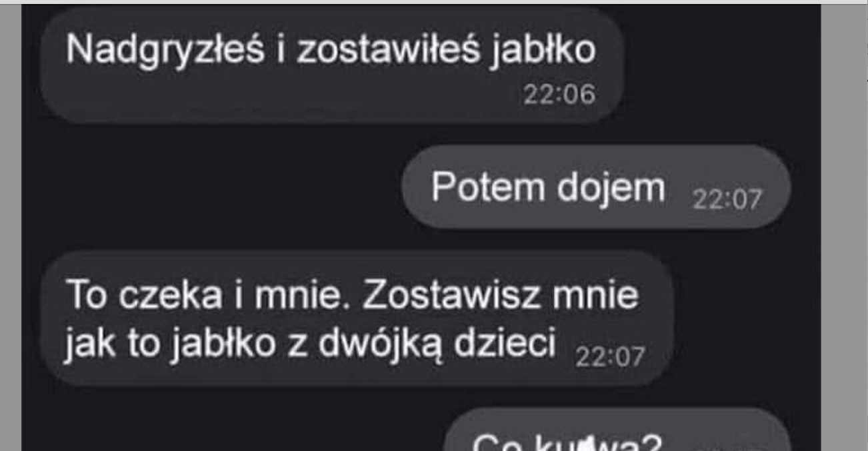The height and width of the screenshot is (451, 868).
Task: Open the "Potem dojem" message bubble
Action: 596,187
